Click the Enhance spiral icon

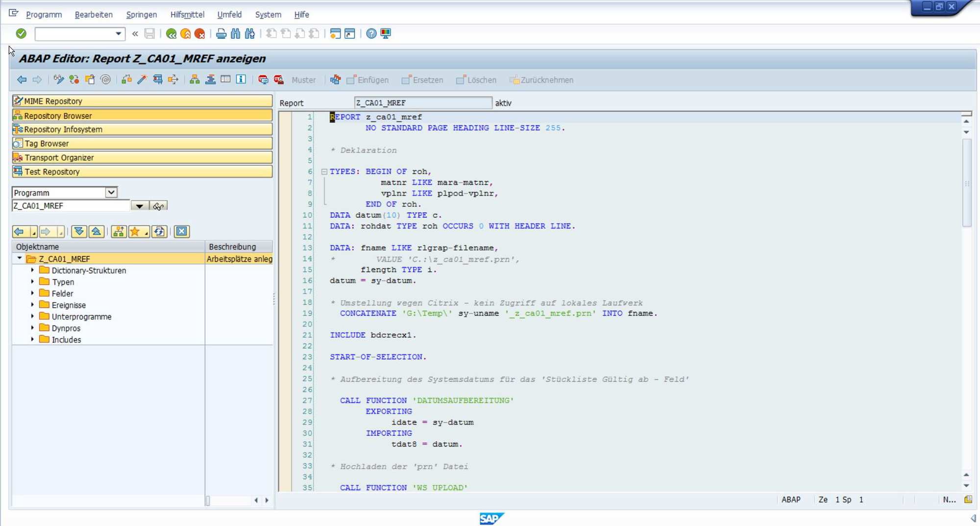[105, 79]
